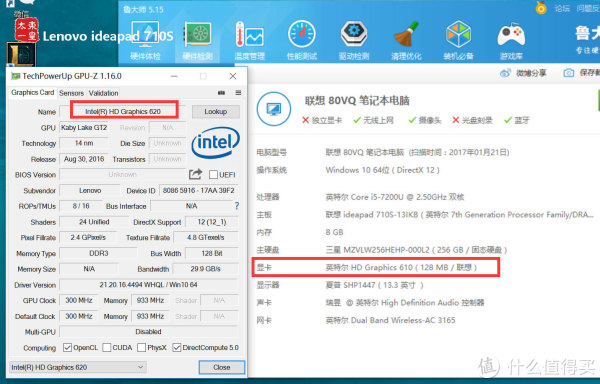Click the 论坛 forum link
Screen dimensions: 600x384
click(562, 8)
